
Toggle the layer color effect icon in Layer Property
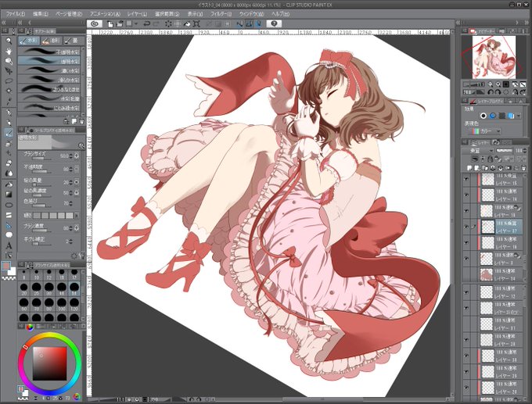click(511, 116)
